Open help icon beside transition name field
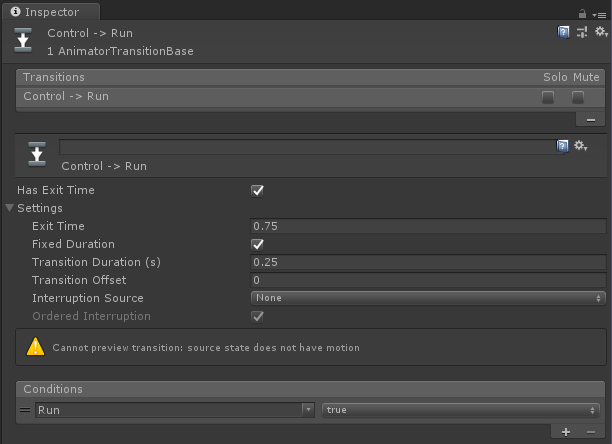 [562, 146]
